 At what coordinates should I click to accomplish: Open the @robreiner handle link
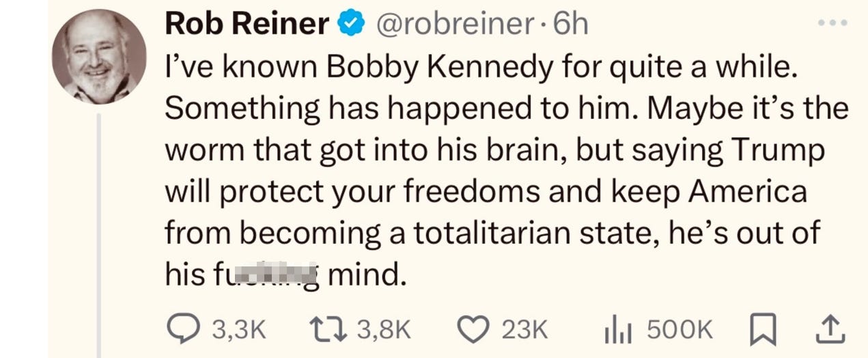click(453, 25)
